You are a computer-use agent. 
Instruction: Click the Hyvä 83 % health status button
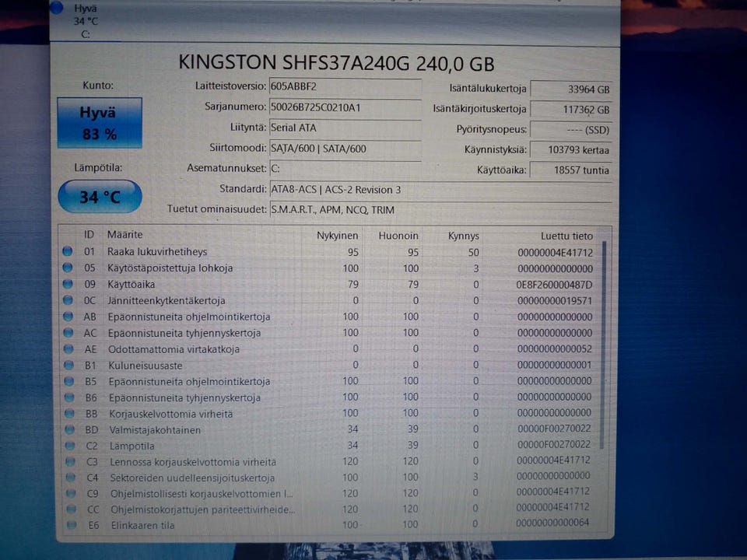pyautogui.click(x=100, y=123)
